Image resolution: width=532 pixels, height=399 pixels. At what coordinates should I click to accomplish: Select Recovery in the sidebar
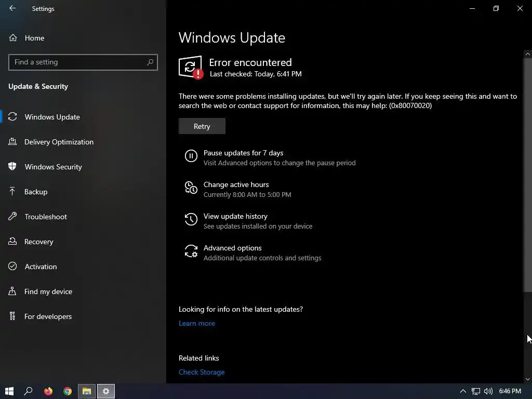pyautogui.click(x=83, y=242)
